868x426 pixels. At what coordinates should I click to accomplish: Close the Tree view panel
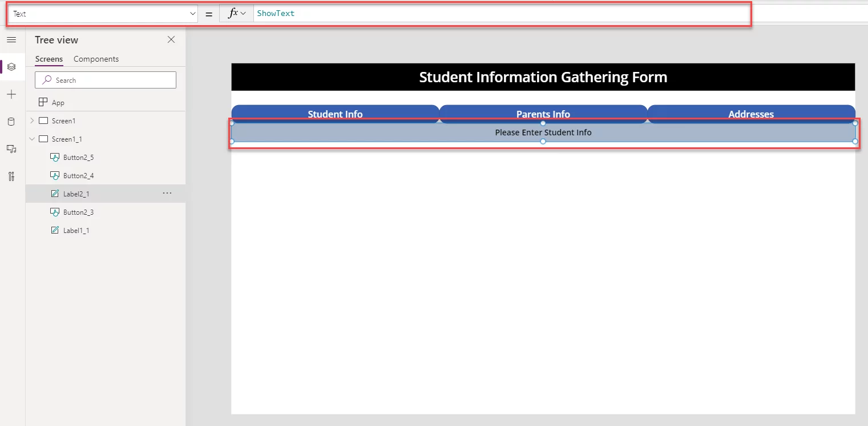click(171, 39)
